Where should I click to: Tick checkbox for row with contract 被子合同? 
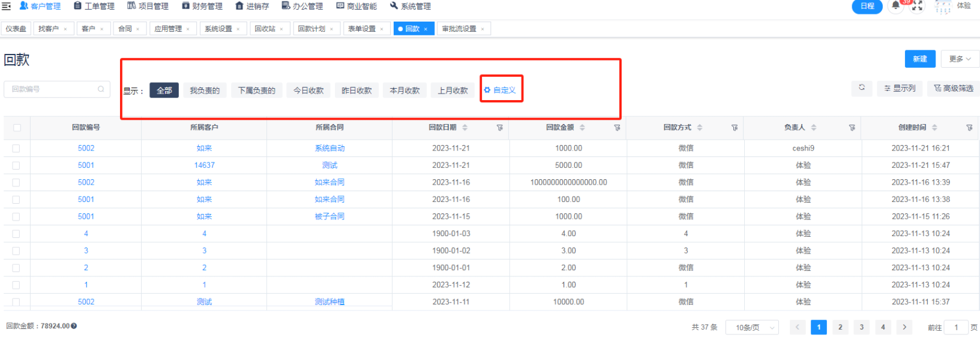16,216
